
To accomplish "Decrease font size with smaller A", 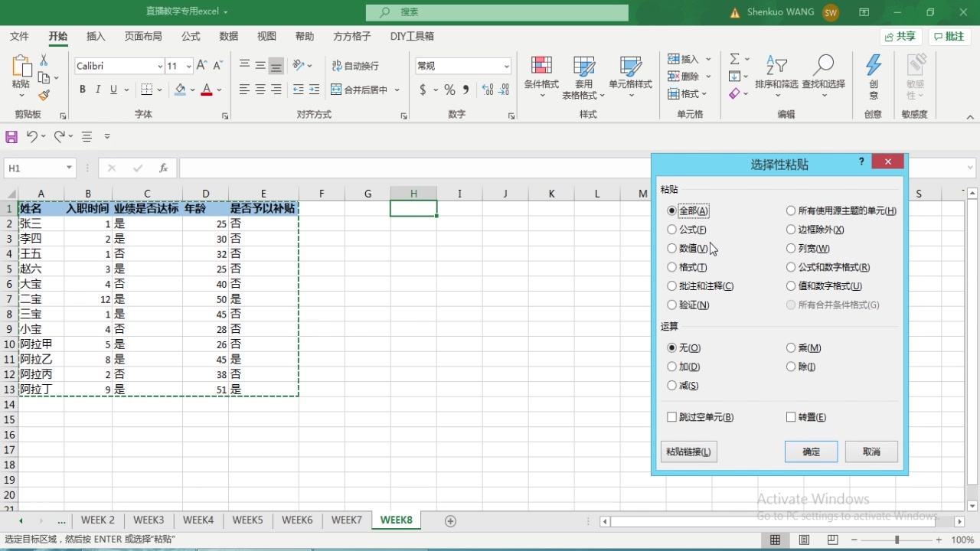I will [218, 66].
